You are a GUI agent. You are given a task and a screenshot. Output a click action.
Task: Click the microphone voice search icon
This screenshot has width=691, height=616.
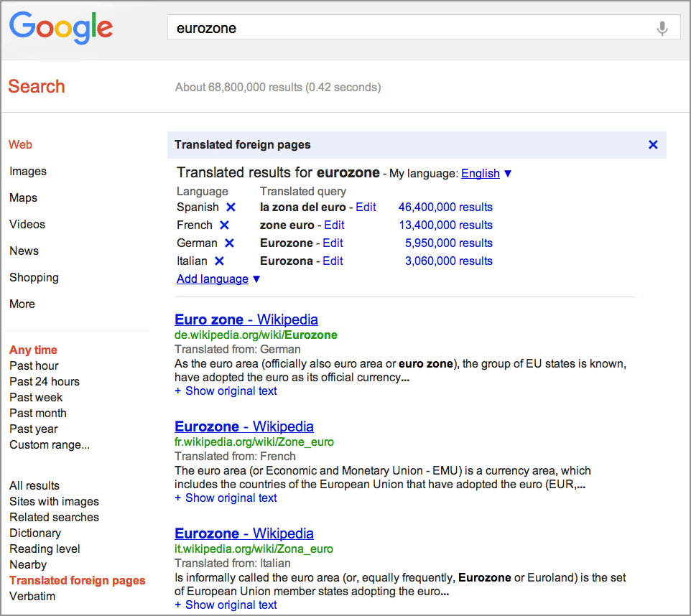[662, 29]
